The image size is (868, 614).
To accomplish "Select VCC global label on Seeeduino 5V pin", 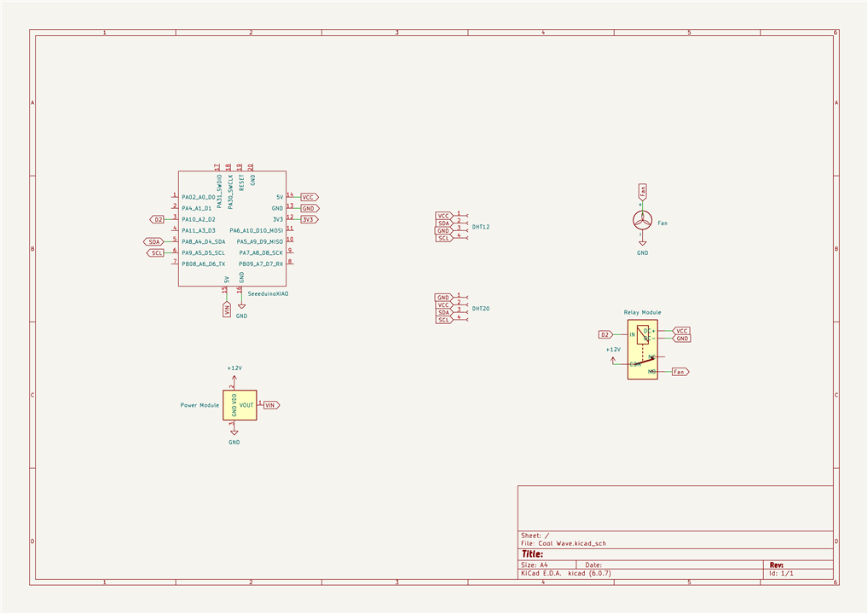I will (x=310, y=197).
